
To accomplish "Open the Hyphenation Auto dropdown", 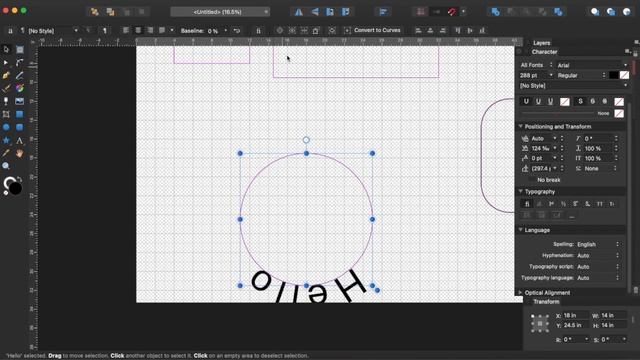I will coord(598,256).
